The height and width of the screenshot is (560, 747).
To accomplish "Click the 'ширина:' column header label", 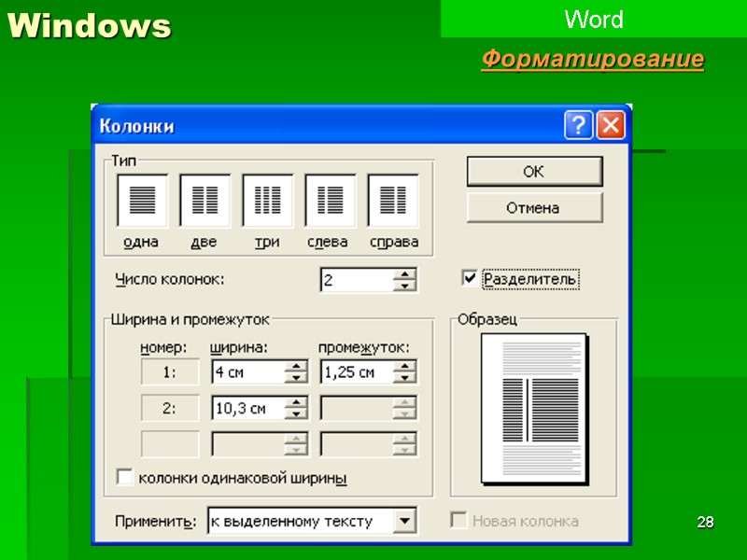I will coord(239,348).
